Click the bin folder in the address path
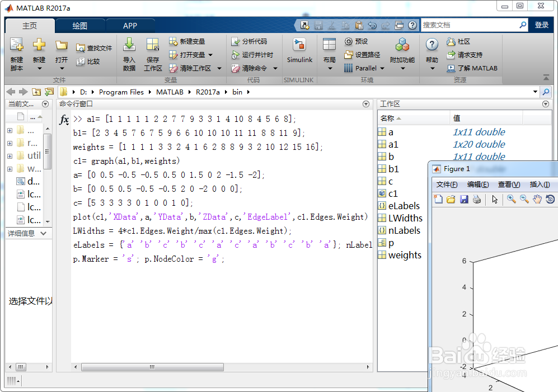The image size is (558, 392). [x=237, y=92]
